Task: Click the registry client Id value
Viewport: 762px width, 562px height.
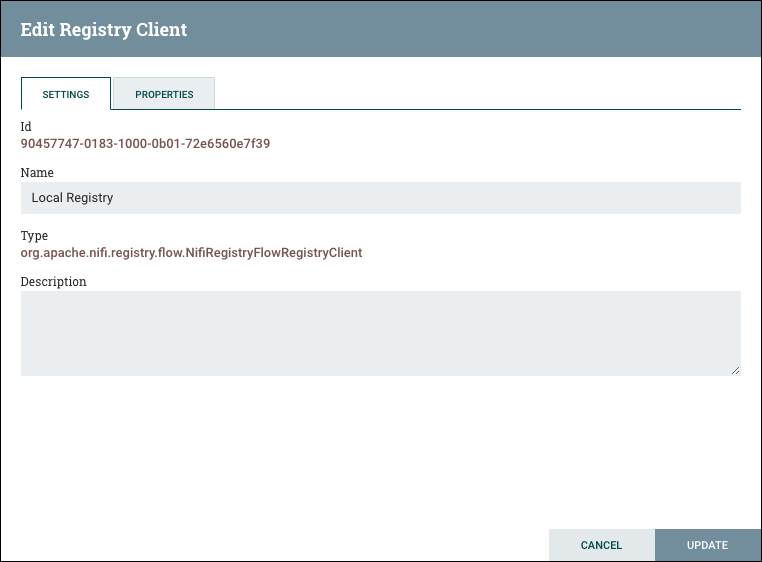Action: coord(145,143)
